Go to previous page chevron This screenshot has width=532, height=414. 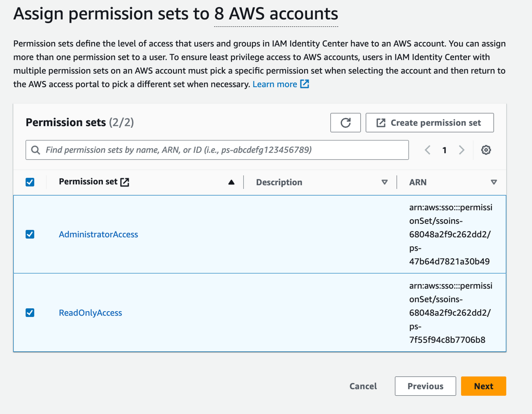click(428, 150)
